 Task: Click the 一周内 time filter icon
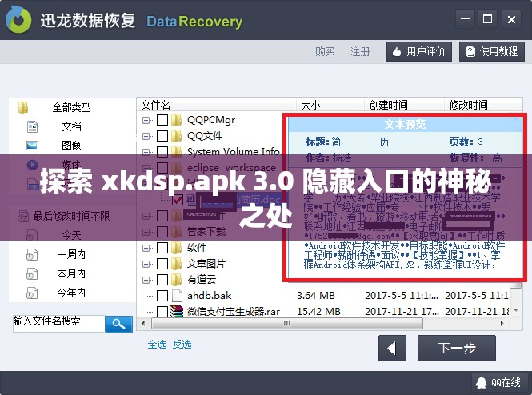(x=32, y=254)
